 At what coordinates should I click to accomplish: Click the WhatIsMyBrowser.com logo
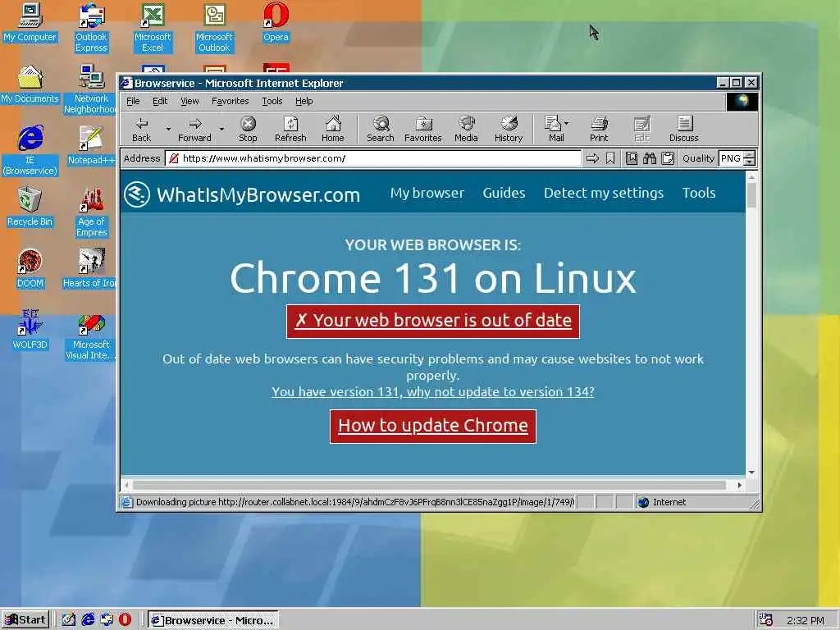[242, 194]
